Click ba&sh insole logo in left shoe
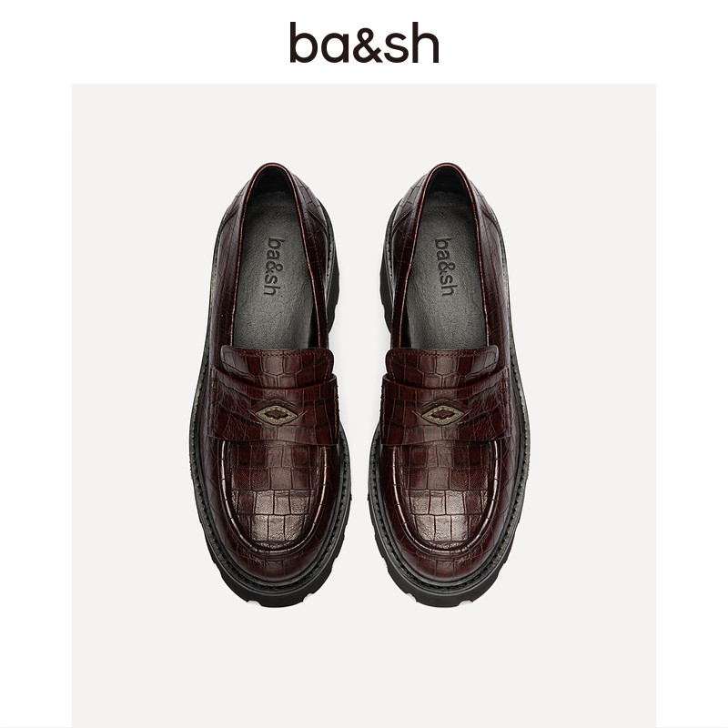Viewport: 728px width, 728px height. 274,266
